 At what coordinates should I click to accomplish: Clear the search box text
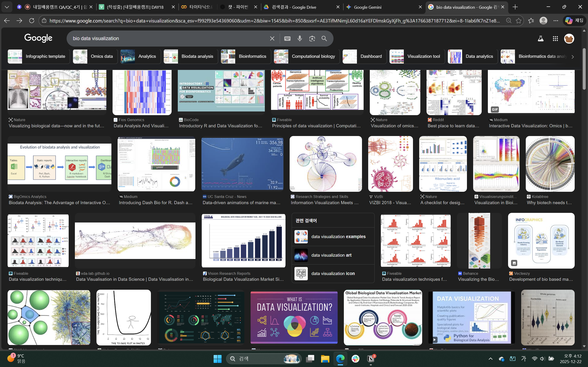pyautogui.click(x=272, y=38)
